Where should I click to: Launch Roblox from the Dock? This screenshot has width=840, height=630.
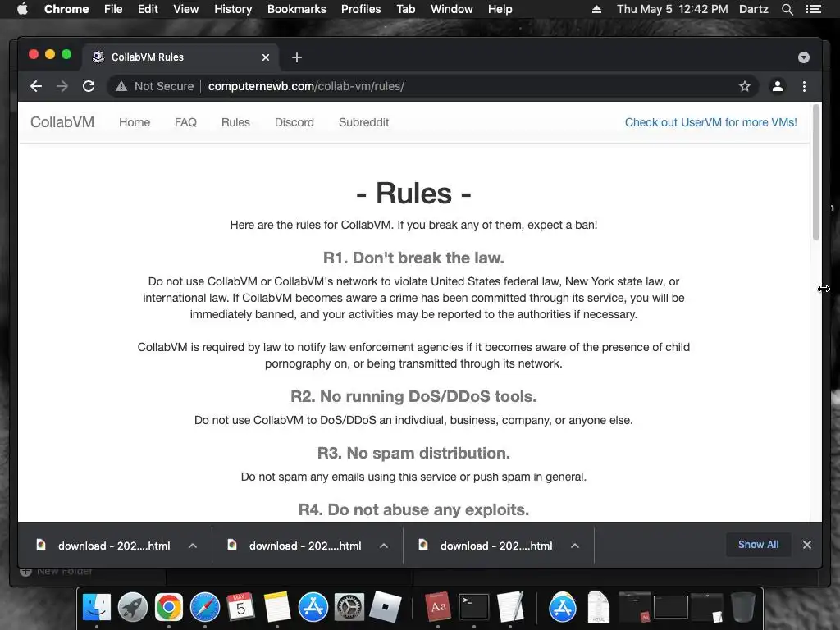(386, 608)
